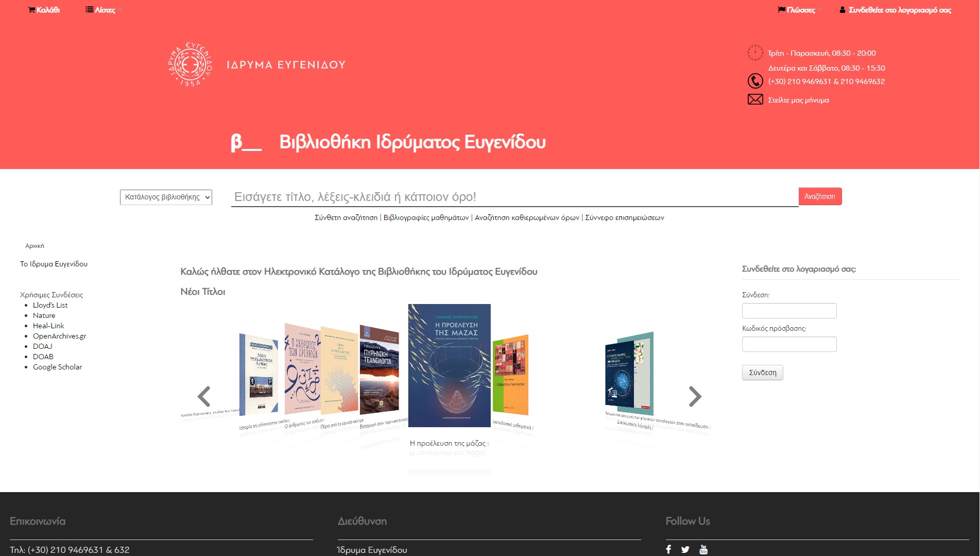Viewport: 980px width, 556px height.
Task: Open the Στείλτε μας μήνυμα link
Action: pyautogui.click(x=798, y=100)
